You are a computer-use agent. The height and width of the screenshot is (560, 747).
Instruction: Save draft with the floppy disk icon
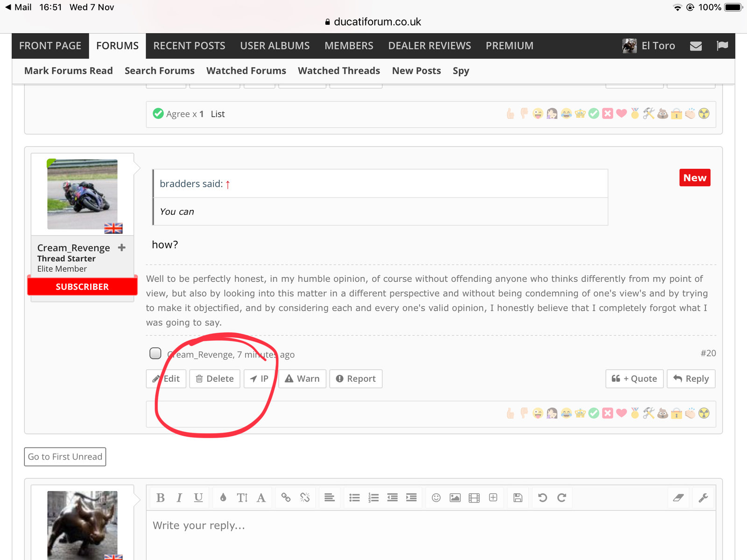click(518, 497)
